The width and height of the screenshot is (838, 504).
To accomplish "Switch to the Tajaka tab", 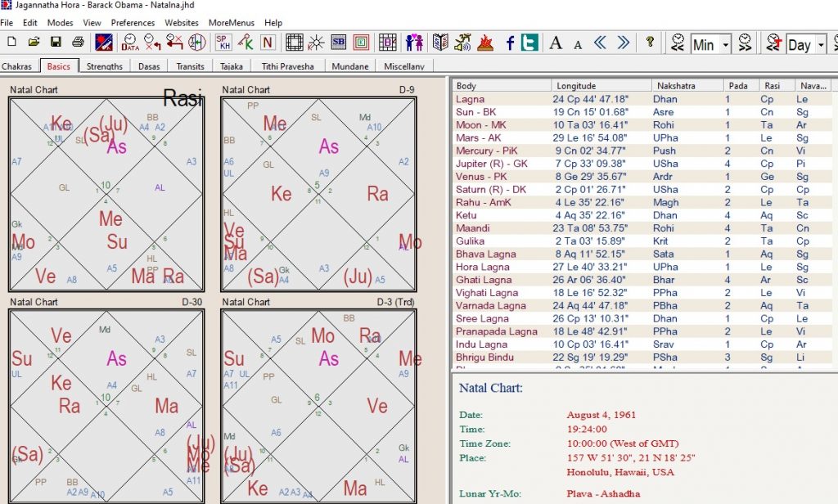I will pos(232,66).
